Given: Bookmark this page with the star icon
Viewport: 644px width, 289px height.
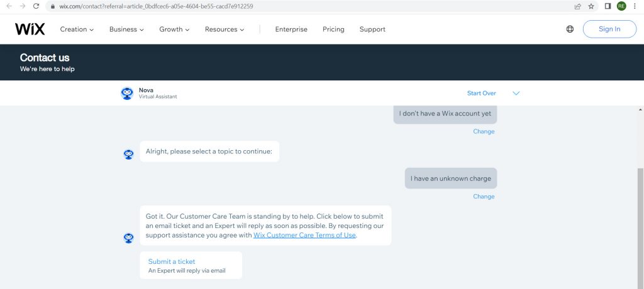Looking at the screenshot, I should pos(591,6).
